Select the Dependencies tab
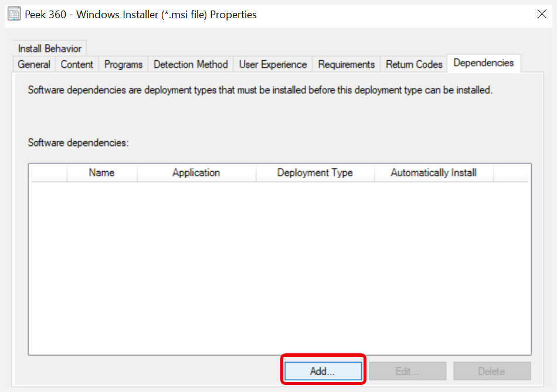The image size is (557, 392). (x=484, y=63)
